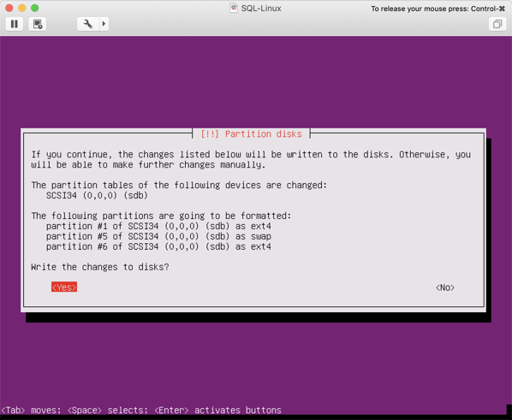Click the window view icon at far right
Viewport: 512px width, 420px height.
tap(497, 24)
